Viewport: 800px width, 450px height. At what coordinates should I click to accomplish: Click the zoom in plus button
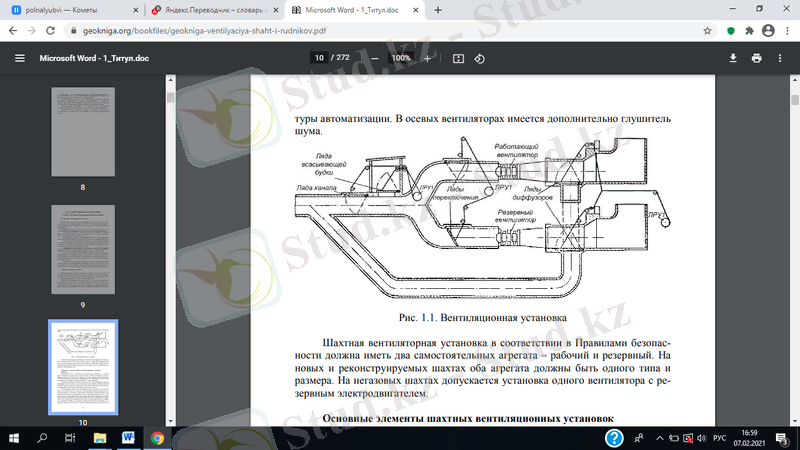428,58
